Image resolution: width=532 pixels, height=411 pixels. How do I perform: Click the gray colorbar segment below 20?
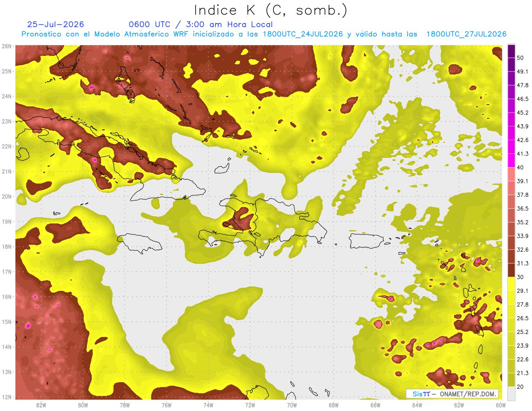tap(511, 393)
